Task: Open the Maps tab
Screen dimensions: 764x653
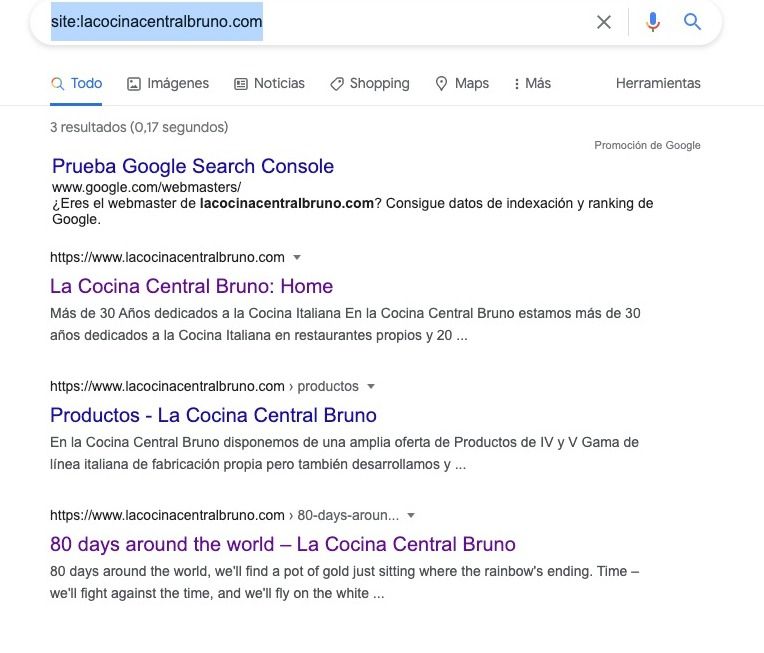Action: 462,83
